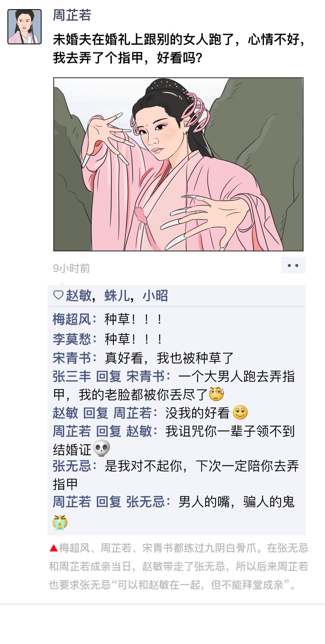
Task: Open poster name 周芷若 at top
Action: coord(72,15)
